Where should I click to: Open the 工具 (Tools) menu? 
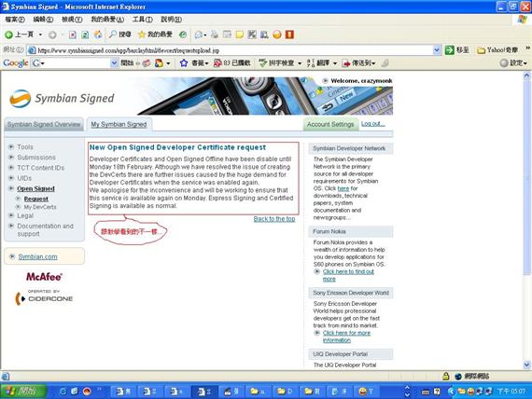click(142, 20)
